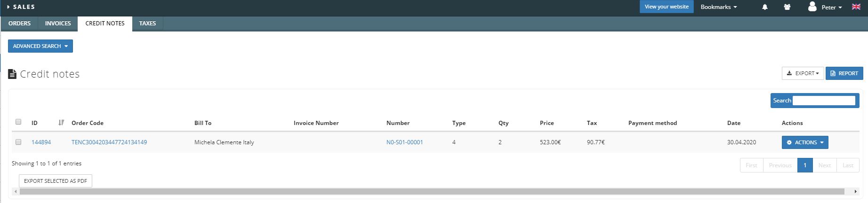Expand the Bookmarks menu
This screenshot has width=868, height=203.
coord(719,7)
